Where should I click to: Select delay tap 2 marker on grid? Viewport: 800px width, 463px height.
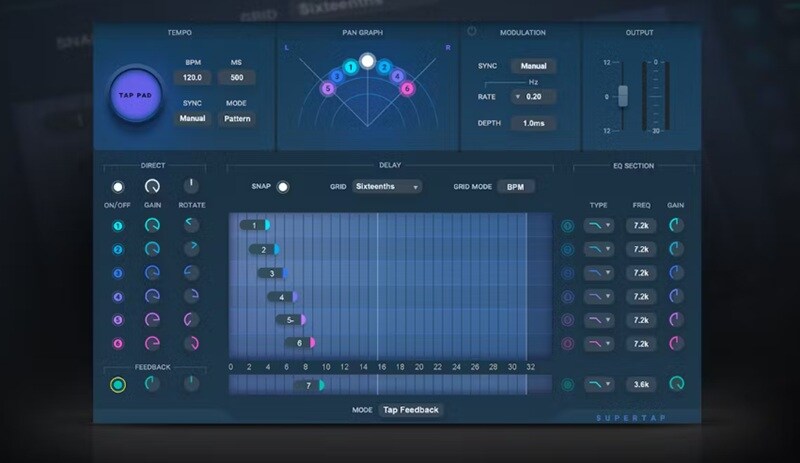[x=264, y=250]
